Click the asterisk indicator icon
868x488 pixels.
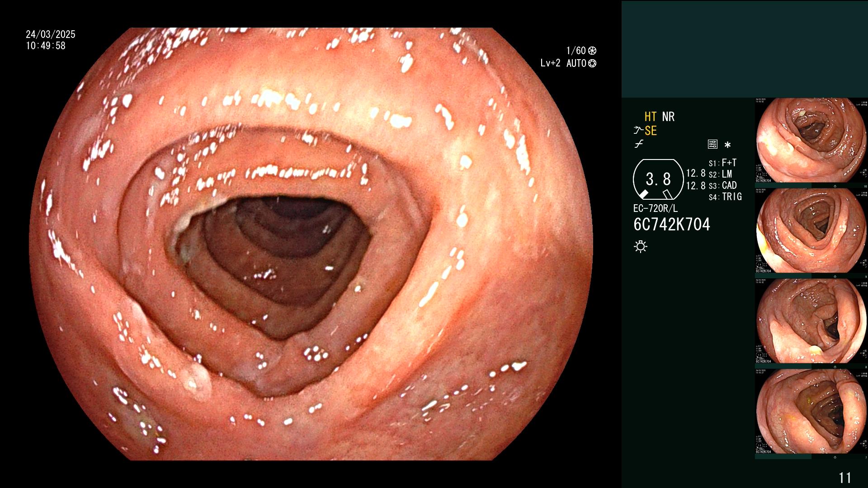tap(727, 145)
